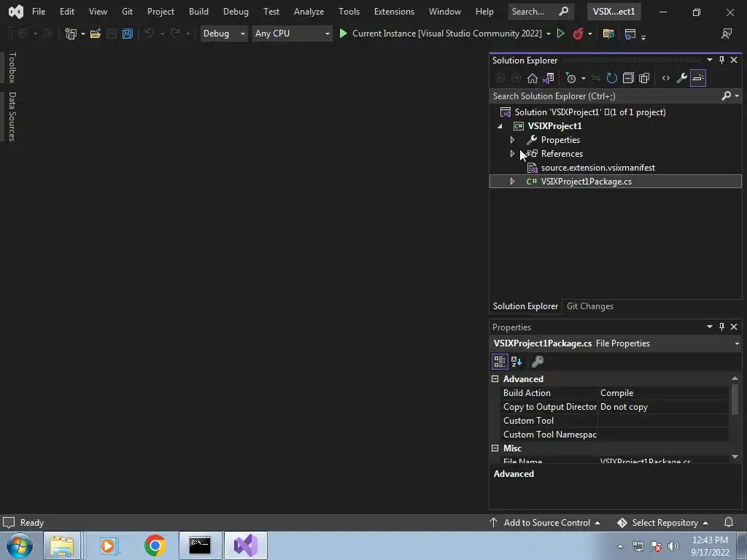747x560 pixels.
Task: Open the Analyze menu
Action: click(309, 12)
